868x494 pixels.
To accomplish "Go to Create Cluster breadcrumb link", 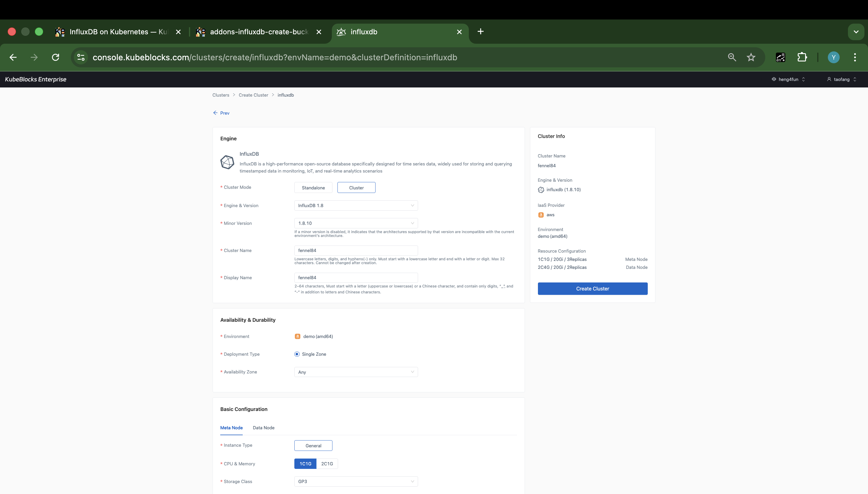I will pos(253,95).
